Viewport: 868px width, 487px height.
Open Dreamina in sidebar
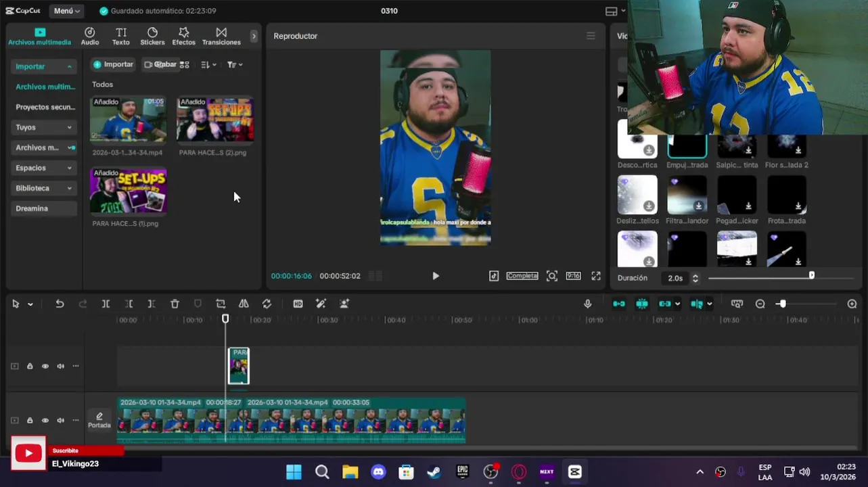point(43,208)
